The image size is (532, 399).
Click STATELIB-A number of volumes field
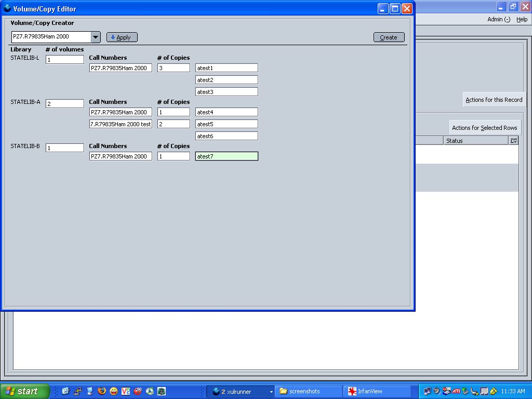pos(64,104)
